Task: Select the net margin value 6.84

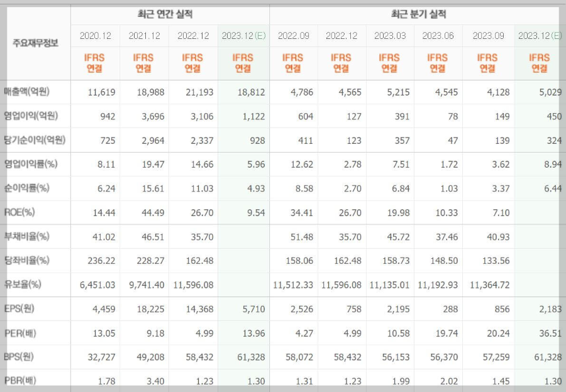Action: 401,188
